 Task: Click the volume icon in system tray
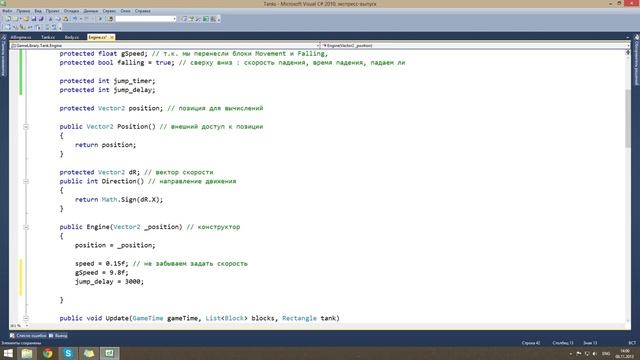(x=595, y=353)
